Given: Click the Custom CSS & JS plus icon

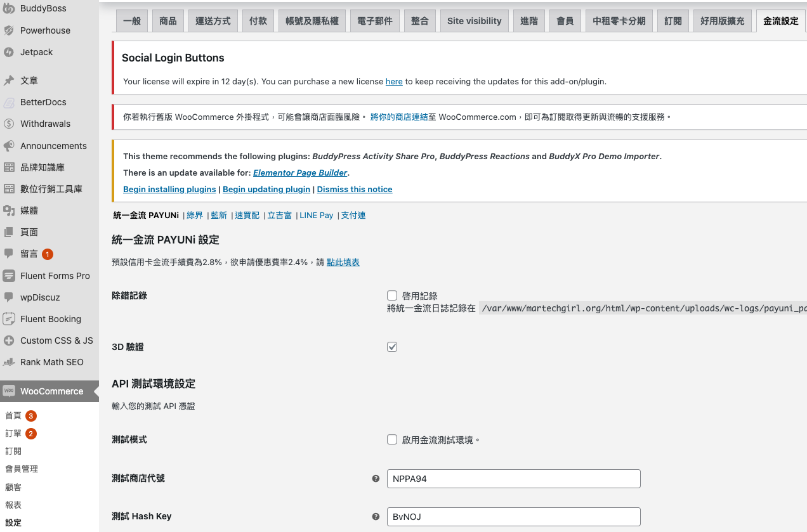Looking at the screenshot, I should [x=9, y=341].
